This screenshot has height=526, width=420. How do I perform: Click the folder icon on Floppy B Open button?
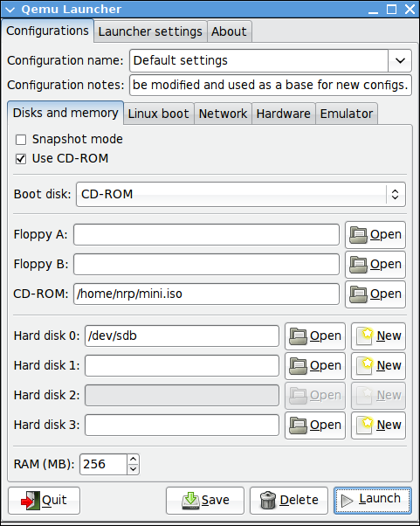358,265
